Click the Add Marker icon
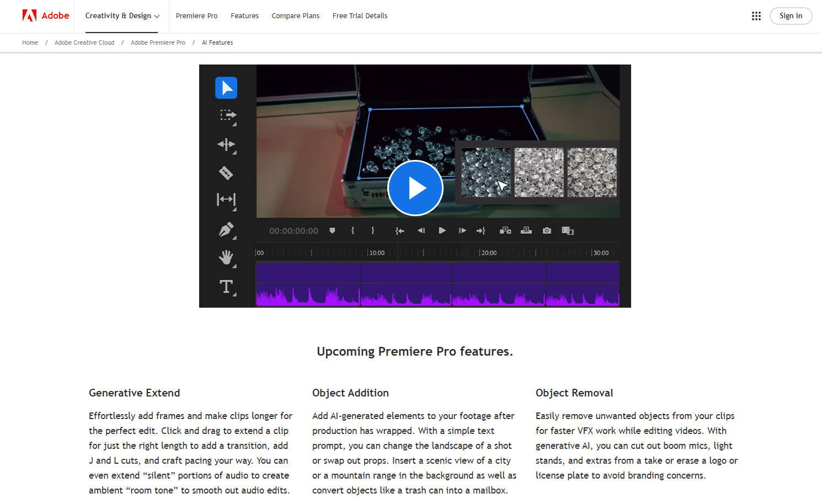This screenshot has width=822, height=504. (x=332, y=230)
